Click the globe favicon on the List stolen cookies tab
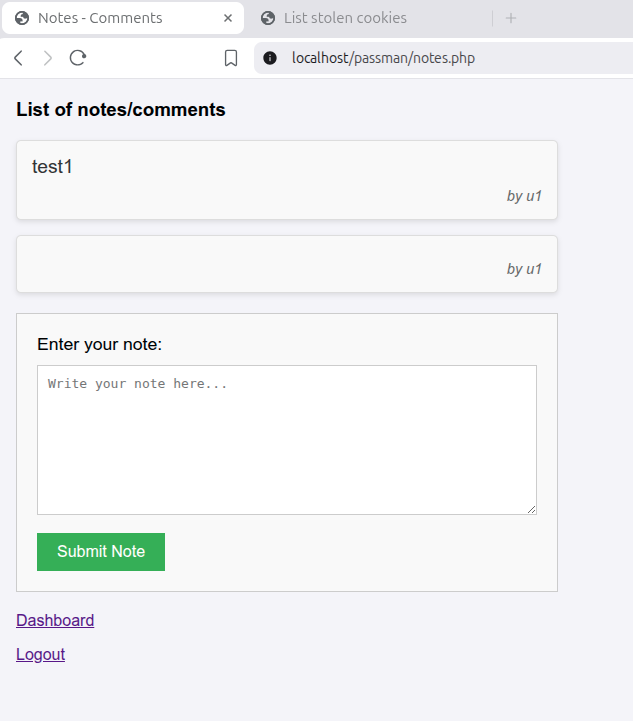Image resolution: width=633 pixels, height=721 pixels. pyautogui.click(x=268, y=18)
